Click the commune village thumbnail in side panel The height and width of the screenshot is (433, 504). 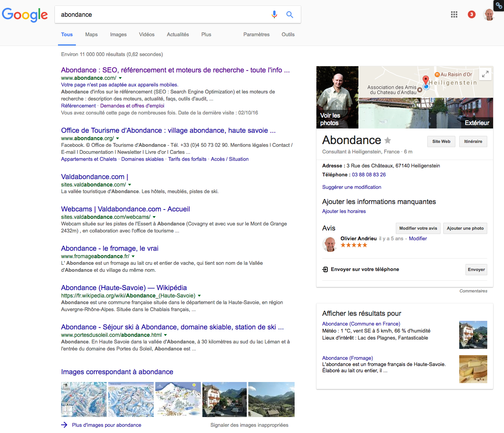pos(473,335)
